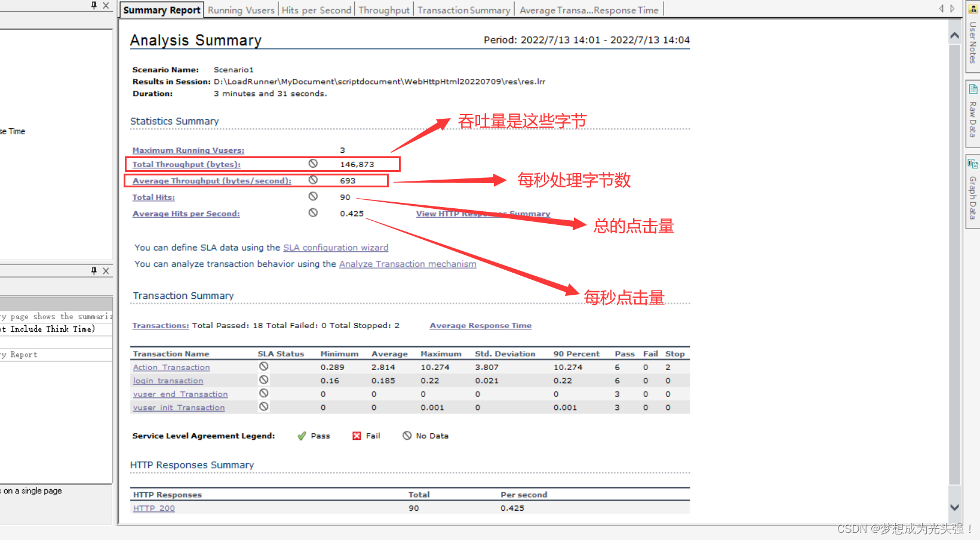Screen dimensions: 980x540
Task: Open the Average Transaction Response Time tab
Action: pos(589,10)
